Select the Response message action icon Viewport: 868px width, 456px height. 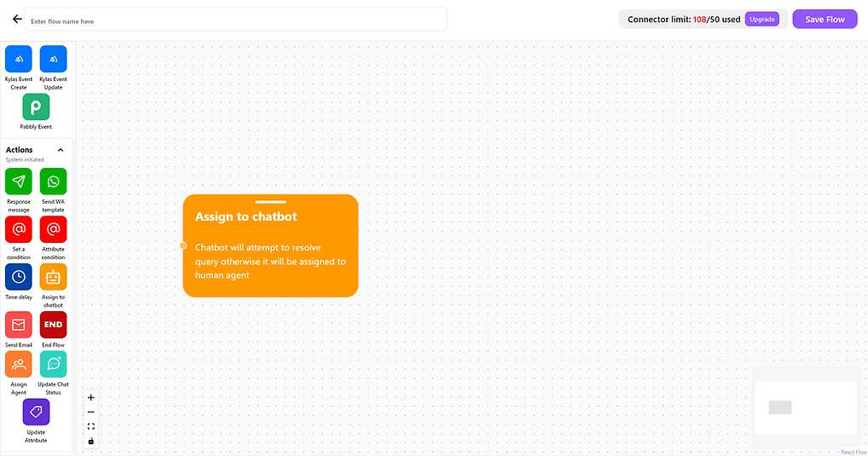(x=18, y=182)
